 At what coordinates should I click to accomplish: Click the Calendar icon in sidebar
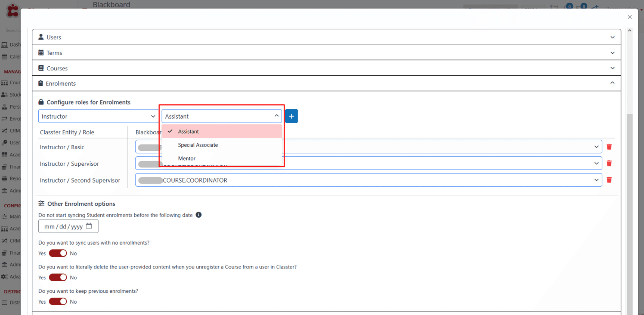pyautogui.click(x=4, y=57)
